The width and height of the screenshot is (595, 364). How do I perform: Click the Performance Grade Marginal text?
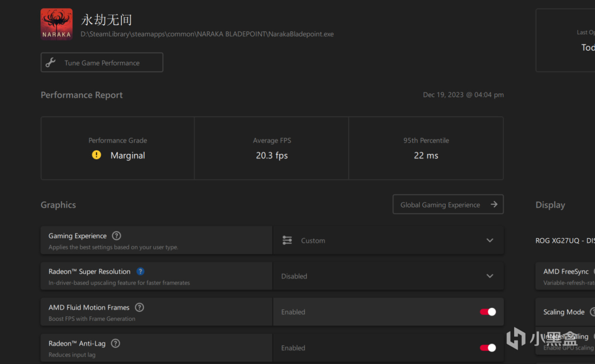click(128, 156)
